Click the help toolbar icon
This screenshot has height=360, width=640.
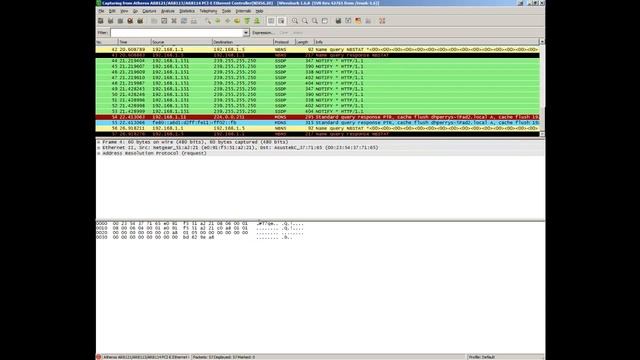click(382, 21)
